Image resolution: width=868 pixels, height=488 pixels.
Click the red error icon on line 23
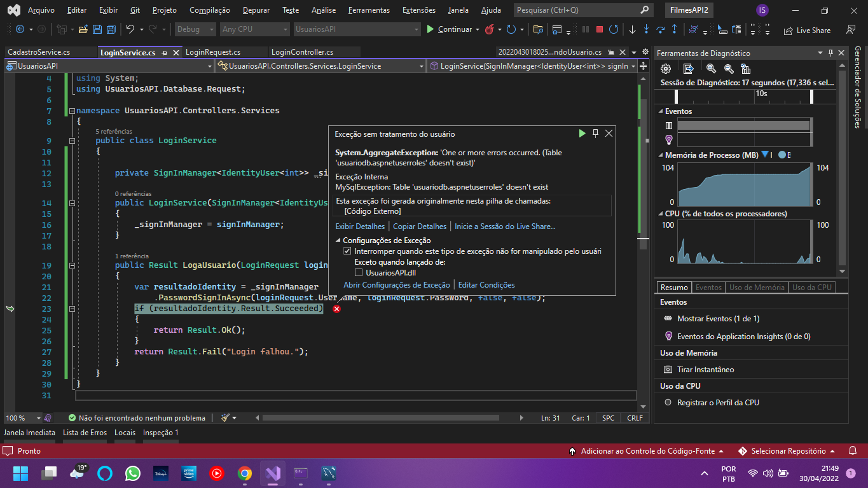pos(336,309)
